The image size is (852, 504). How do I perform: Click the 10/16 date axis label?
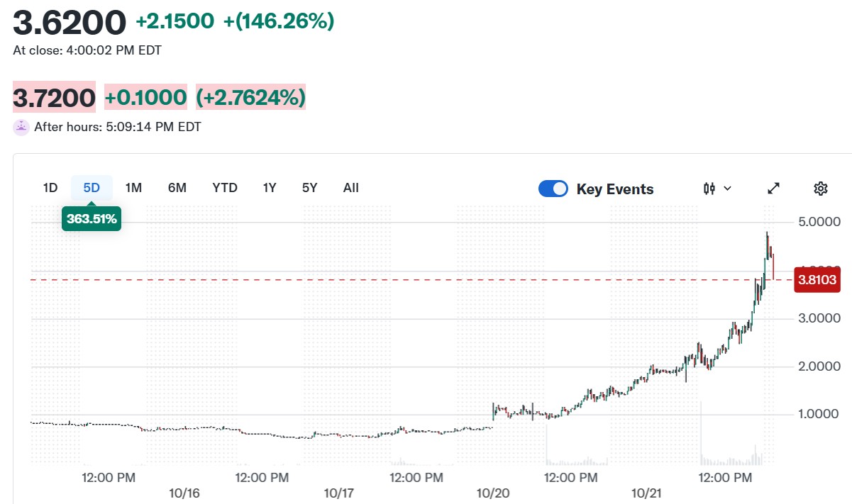184,493
